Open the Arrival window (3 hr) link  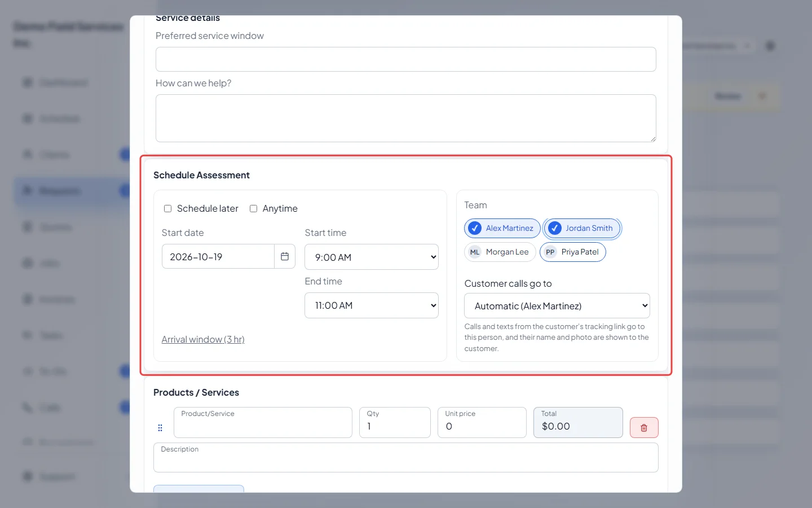[x=203, y=339]
